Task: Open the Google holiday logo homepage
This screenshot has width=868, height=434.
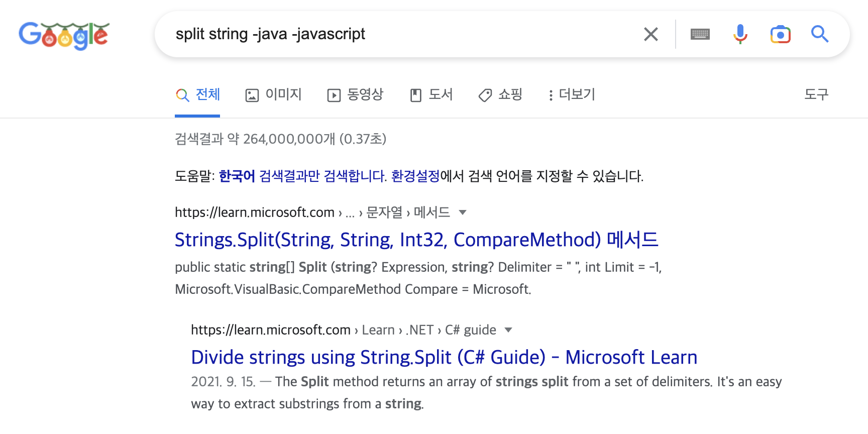Action: click(64, 35)
